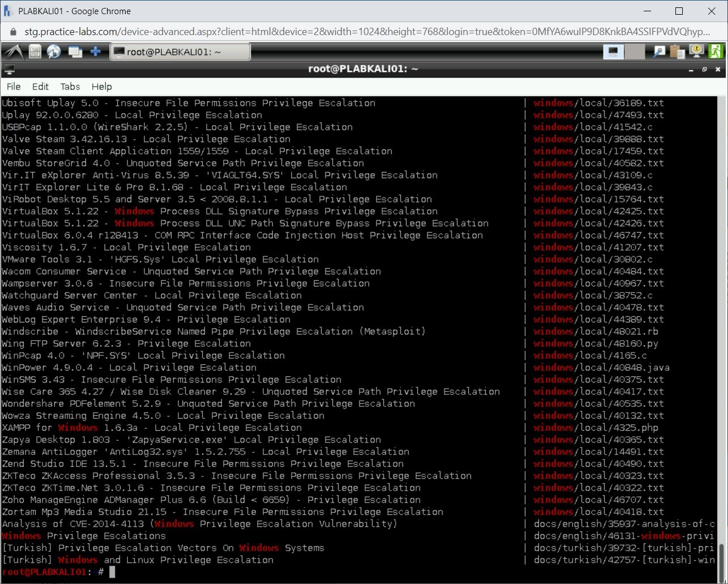The width and height of the screenshot is (728, 584).
Task: Click the power manager monitor tray icon
Action: [x=696, y=52]
